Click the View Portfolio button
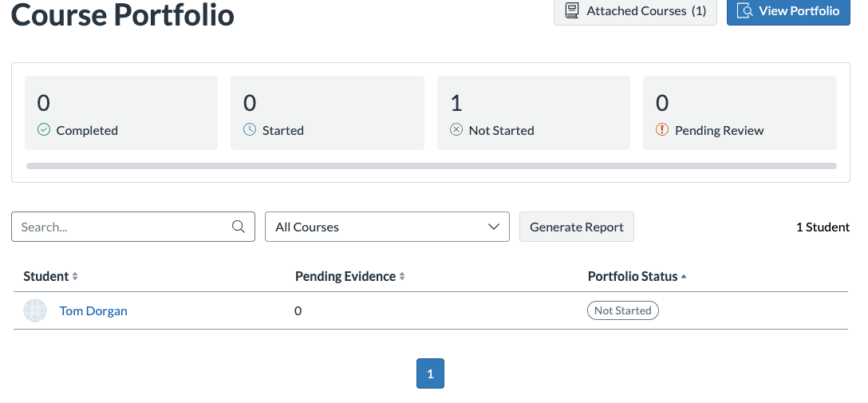This screenshot has height=403, width=868. 788,11
